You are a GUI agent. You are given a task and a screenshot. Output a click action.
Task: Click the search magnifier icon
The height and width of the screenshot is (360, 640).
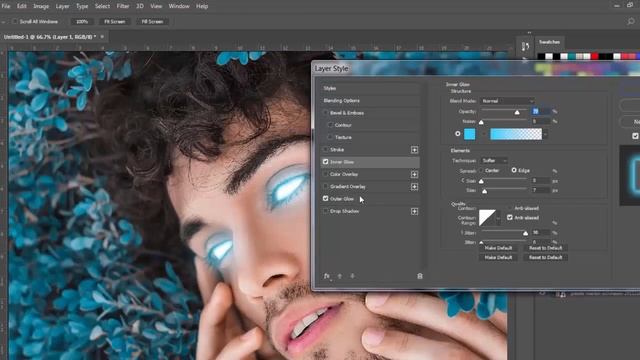[631, 21]
